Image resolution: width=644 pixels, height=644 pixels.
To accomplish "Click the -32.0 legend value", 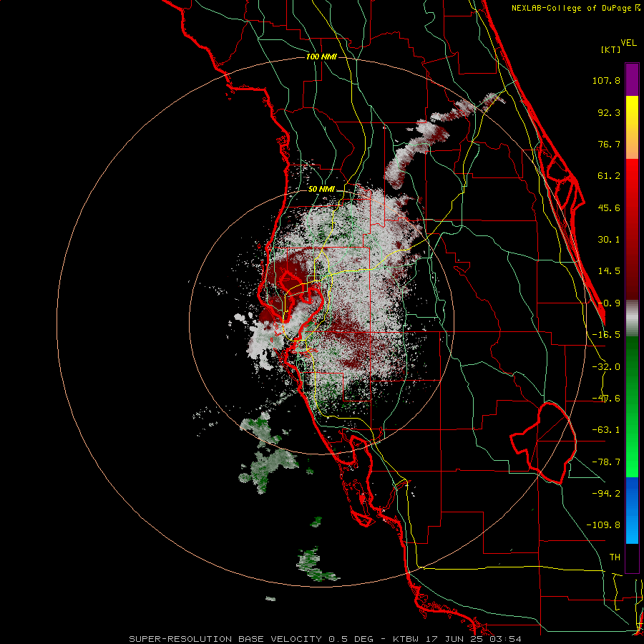I will tap(606, 367).
